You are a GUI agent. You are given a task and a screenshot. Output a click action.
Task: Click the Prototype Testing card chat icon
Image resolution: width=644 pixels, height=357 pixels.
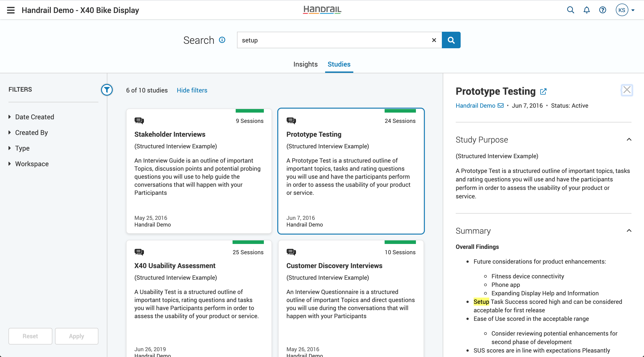[291, 121]
